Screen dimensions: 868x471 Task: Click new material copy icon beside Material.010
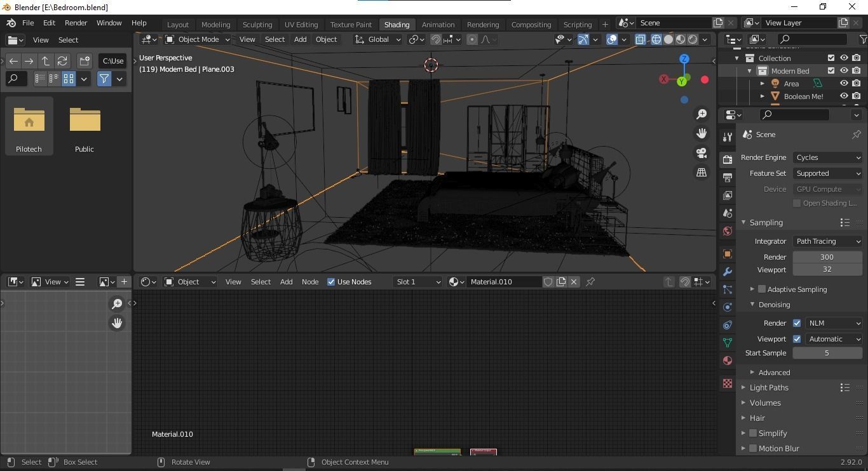561,282
